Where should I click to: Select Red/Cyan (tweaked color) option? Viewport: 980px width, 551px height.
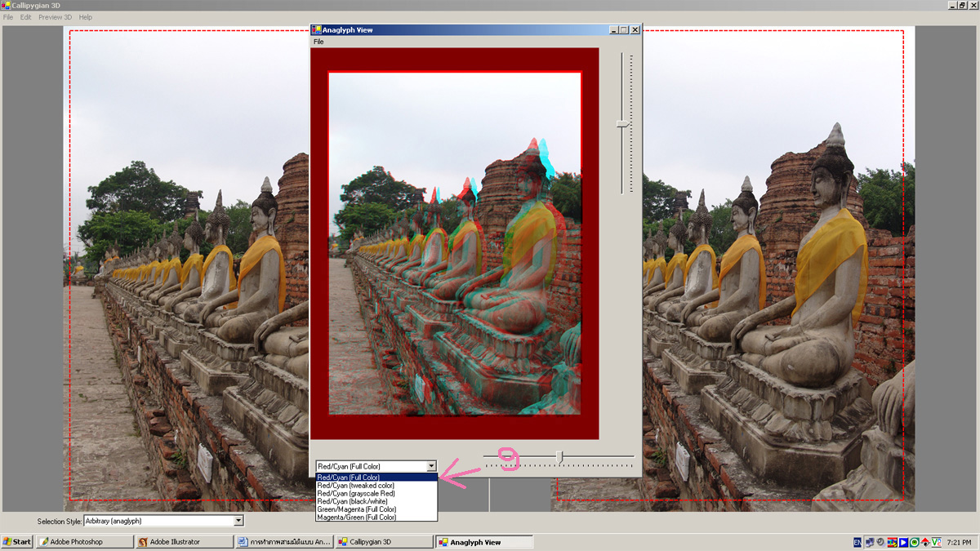[x=355, y=486]
